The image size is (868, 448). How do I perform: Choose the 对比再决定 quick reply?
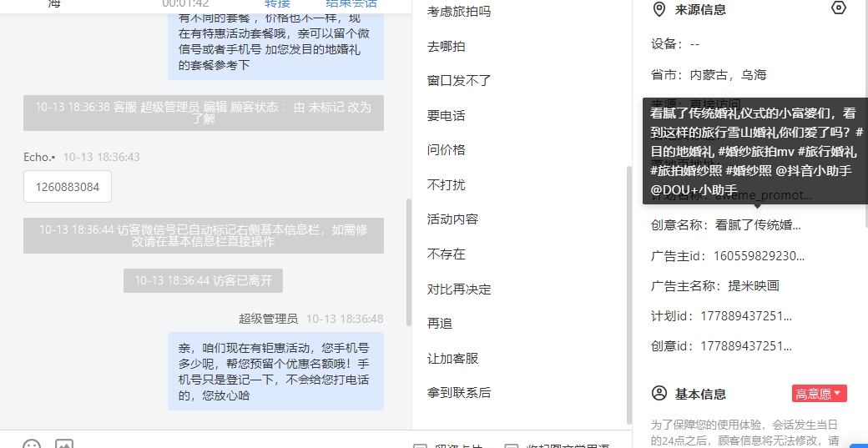pyautogui.click(x=459, y=289)
